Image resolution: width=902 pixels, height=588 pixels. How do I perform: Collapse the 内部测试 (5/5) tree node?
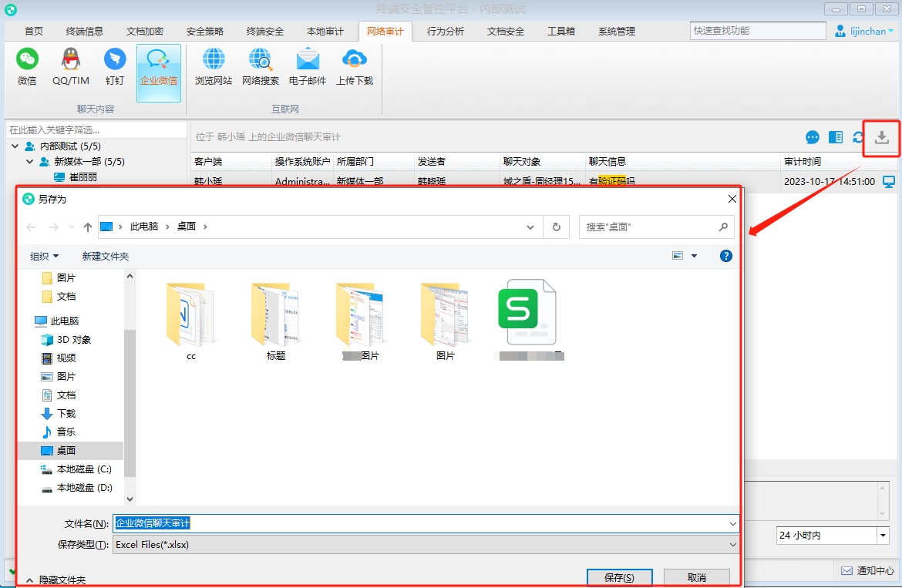coord(15,146)
